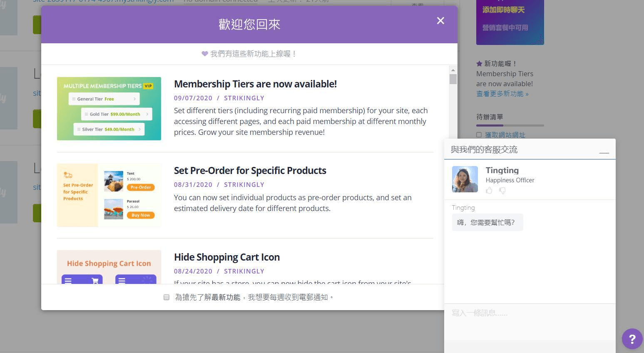The image size is (644, 353).
Task: Click the heart icon in subtitle
Action: (x=204, y=54)
